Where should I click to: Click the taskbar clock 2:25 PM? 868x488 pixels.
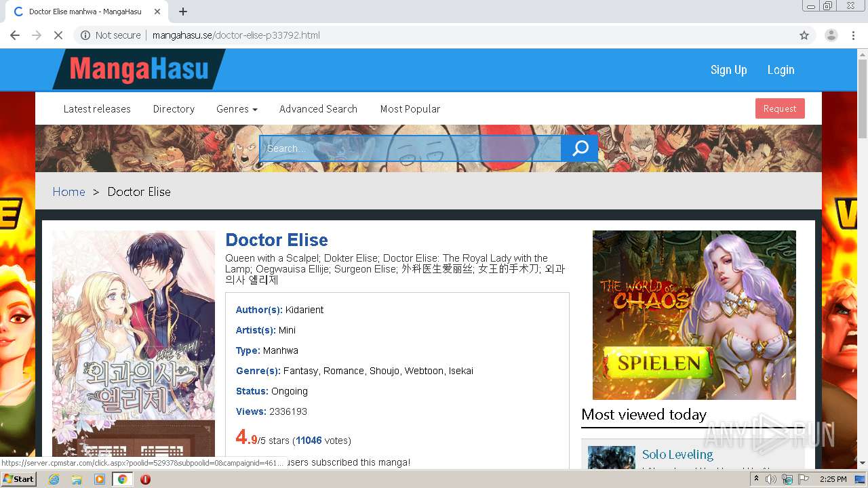(x=833, y=479)
